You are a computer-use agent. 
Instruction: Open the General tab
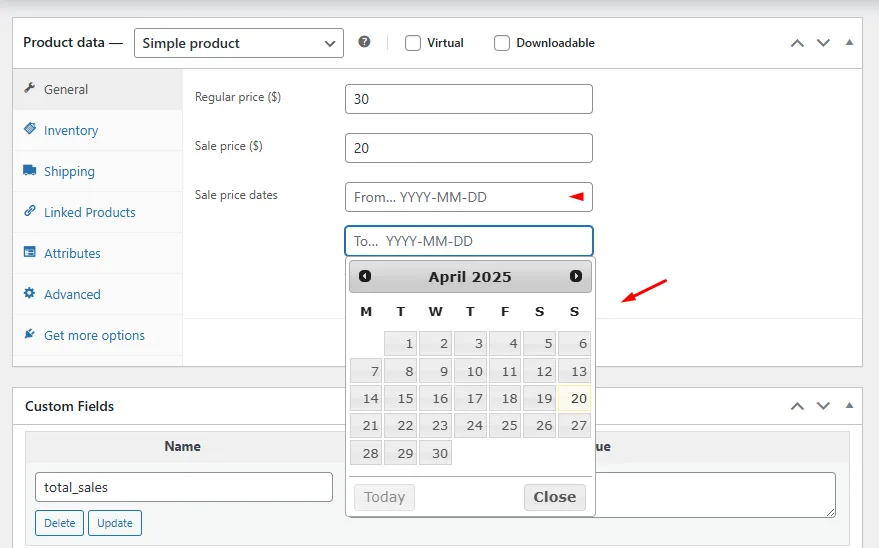(66, 89)
